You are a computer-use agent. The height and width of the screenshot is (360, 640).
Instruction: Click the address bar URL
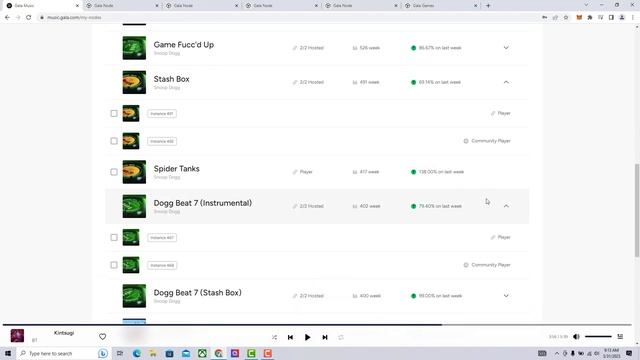(x=74, y=18)
